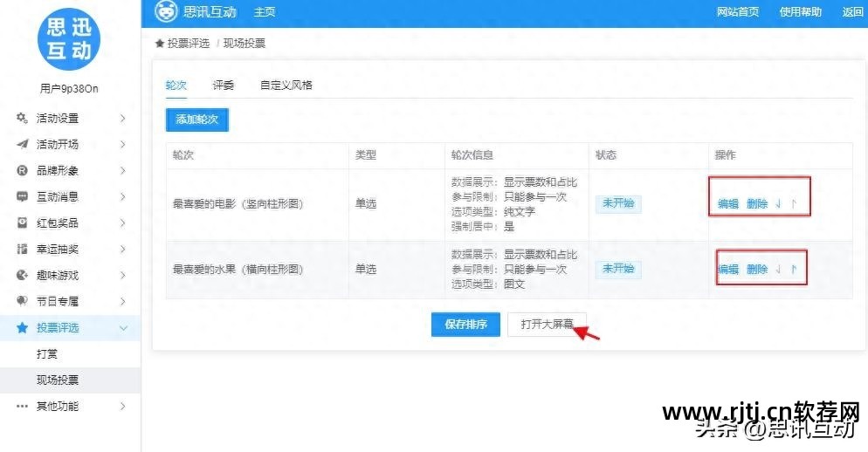Move 最喜爱的水果 round down with arrow

pos(778,269)
